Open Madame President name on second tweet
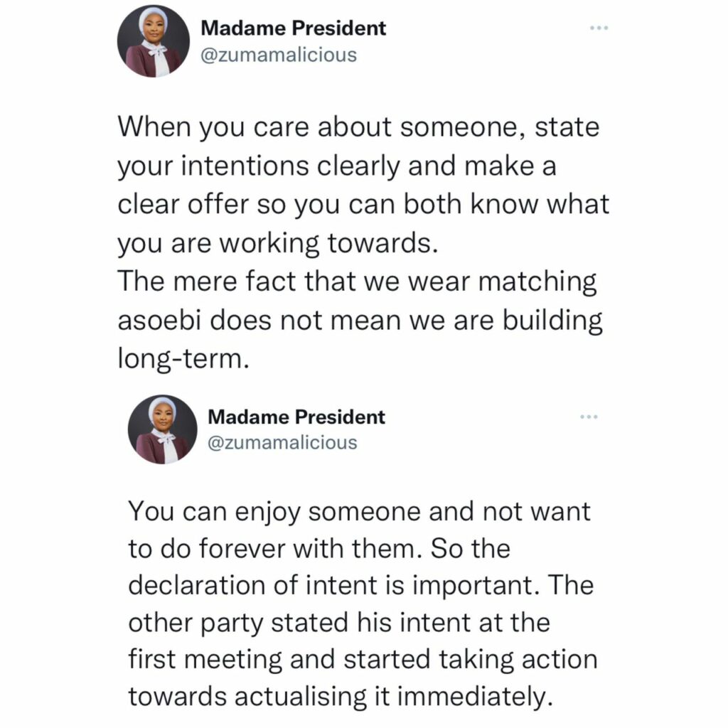This screenshot has width=728, height=728. coord(296,417)
